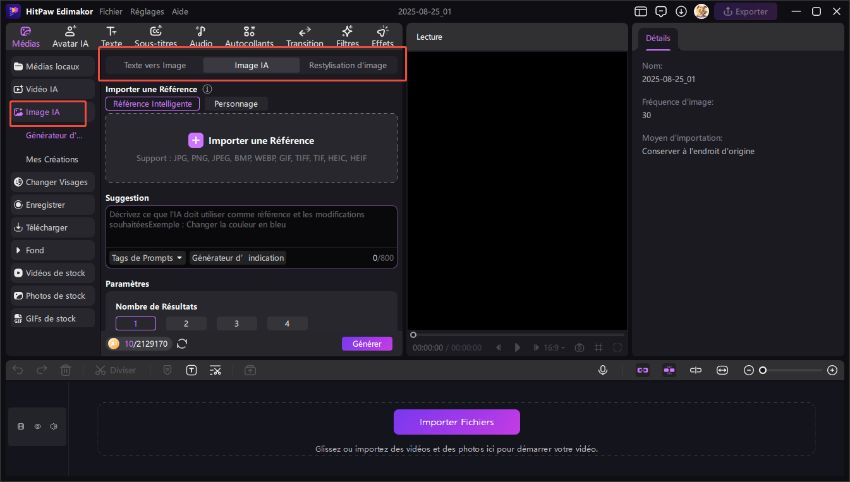Click the info icon beside Importer une Référence
Screen dimensions: 850x482
[207, 89]
